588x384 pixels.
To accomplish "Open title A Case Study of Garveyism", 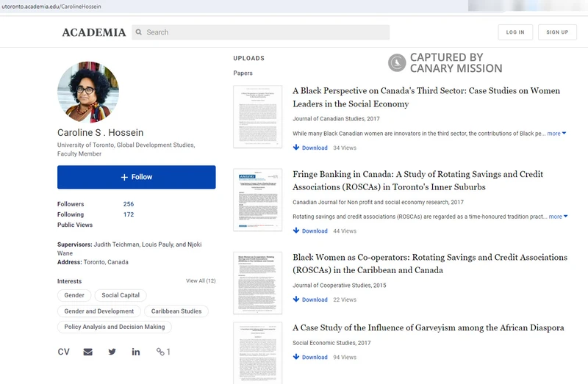I will [x=429, y=327].
